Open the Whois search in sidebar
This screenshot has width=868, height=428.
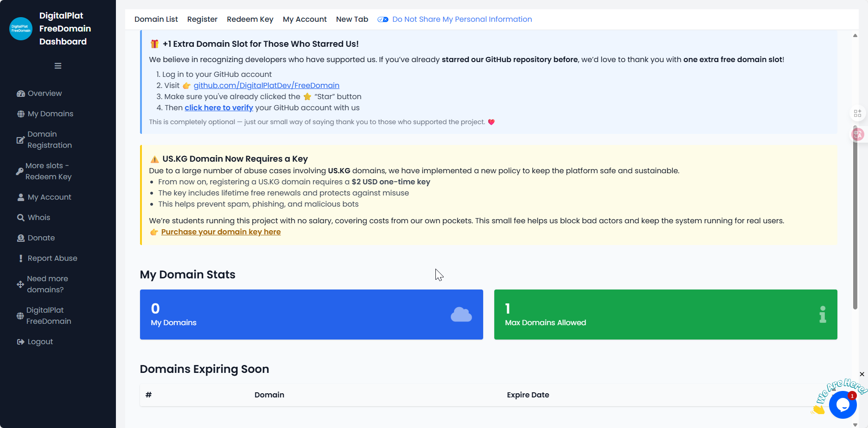click(x=33, y=217)
